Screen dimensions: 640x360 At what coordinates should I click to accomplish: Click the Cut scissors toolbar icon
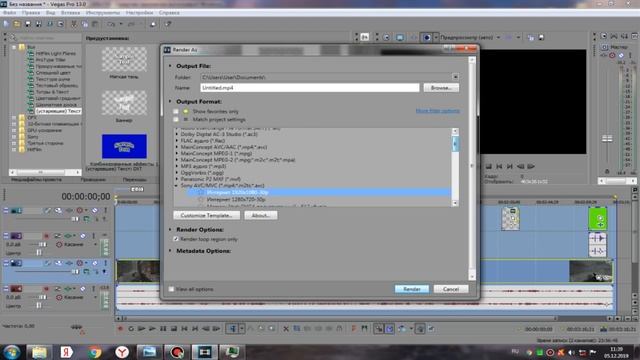(74, 24)
